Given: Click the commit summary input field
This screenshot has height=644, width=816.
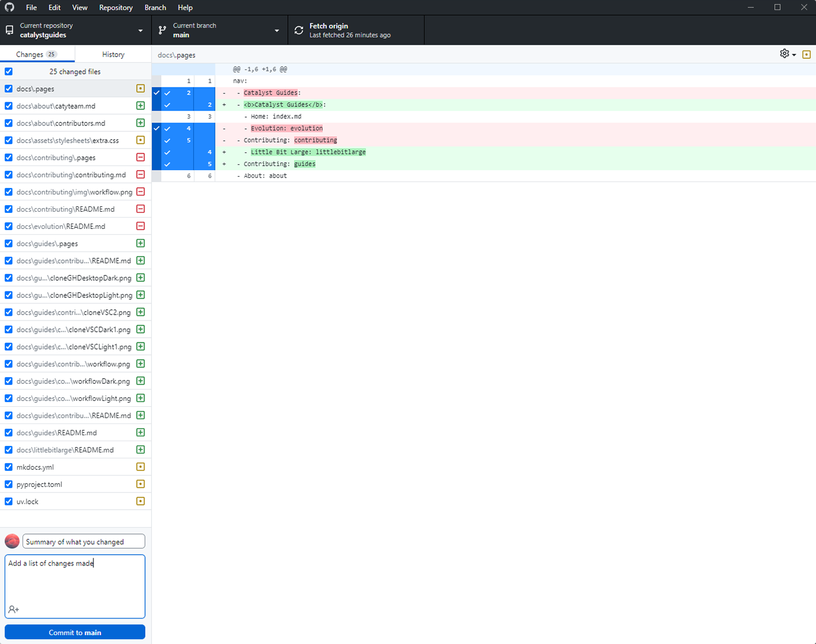Looking at the screenshot, I should (x=84, y=542).
